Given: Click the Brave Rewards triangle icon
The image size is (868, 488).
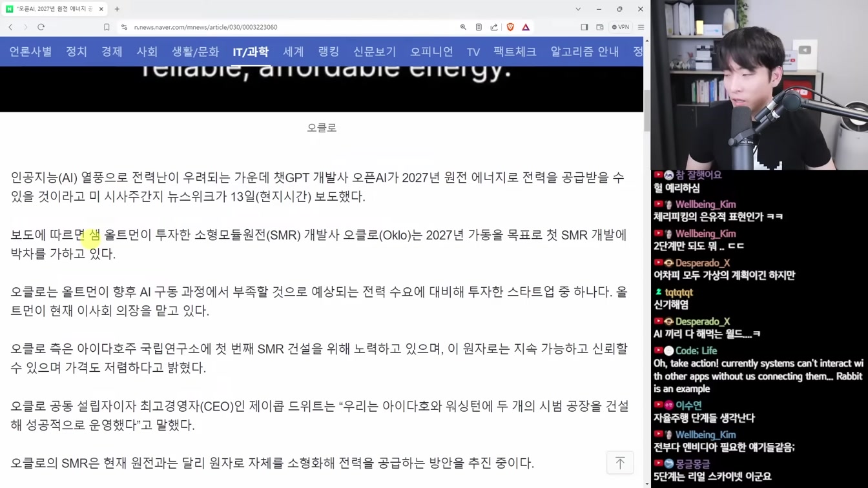Looking at the screenshot, I should [526, 27].
